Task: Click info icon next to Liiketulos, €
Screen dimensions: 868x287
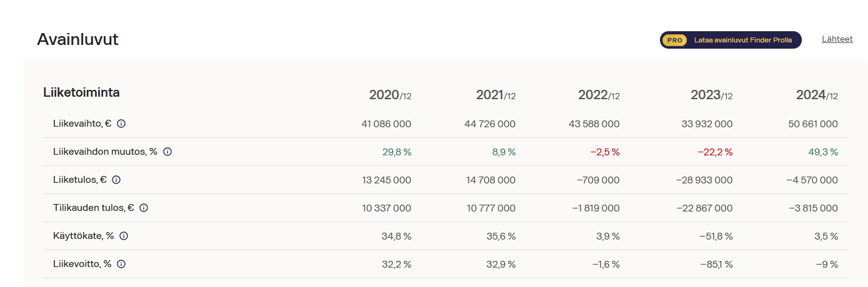Action: (116, 180)
